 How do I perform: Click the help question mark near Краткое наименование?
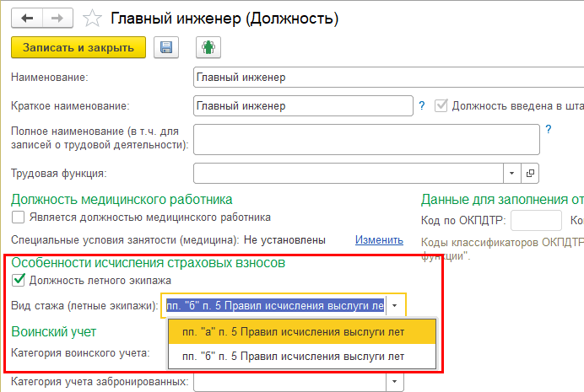click(422, 105)
